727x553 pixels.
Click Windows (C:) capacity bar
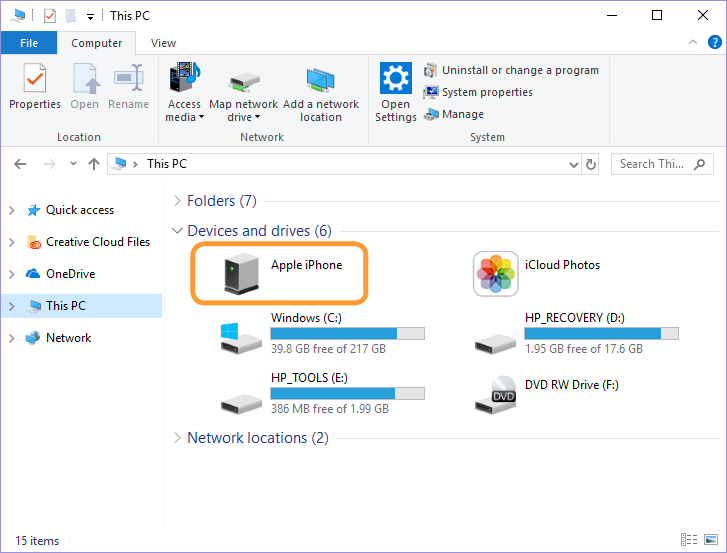click(347, 333)
